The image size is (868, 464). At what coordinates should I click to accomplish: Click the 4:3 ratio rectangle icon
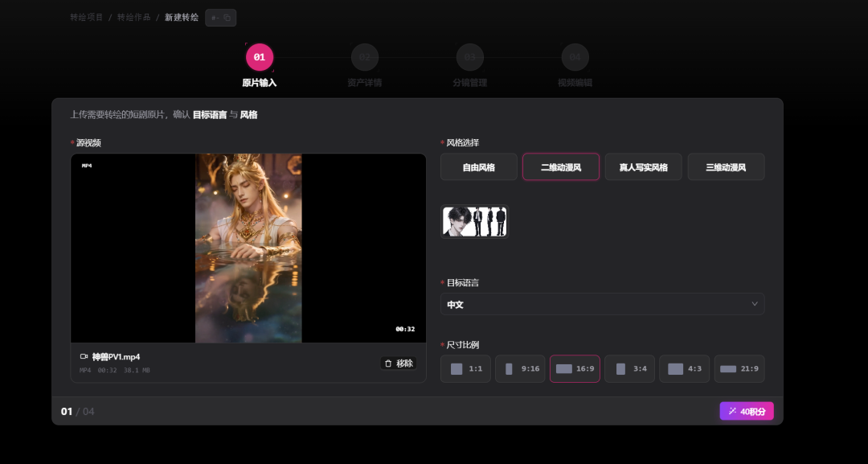[675, 369]
